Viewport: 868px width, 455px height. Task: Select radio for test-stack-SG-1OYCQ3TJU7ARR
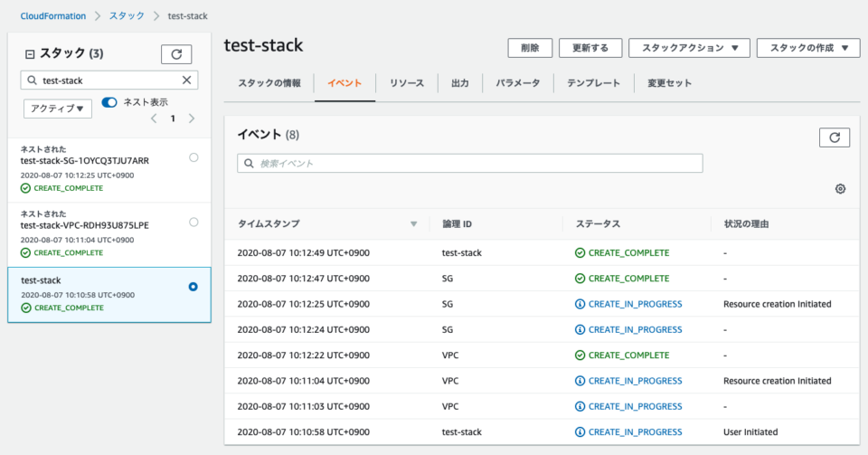193,157
